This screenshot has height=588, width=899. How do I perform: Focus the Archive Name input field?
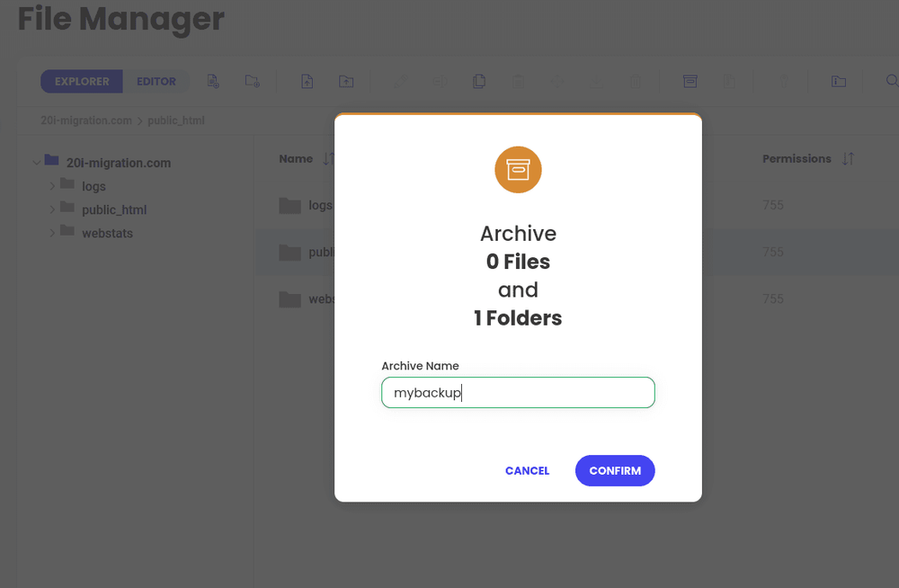pyautogui.click(x=519, y=392)
